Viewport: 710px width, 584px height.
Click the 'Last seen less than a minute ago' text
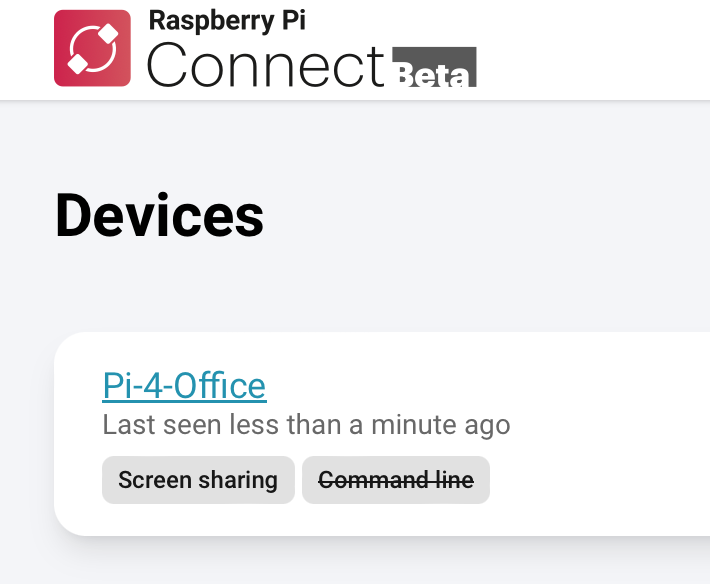[x=306, y=425]
